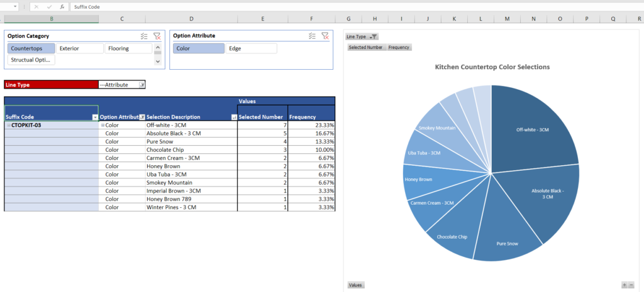The height and width of the screenshot is (292, 644).
Task: Toggle multi-select in Option Attribute slicer
Action: [313, 36]
